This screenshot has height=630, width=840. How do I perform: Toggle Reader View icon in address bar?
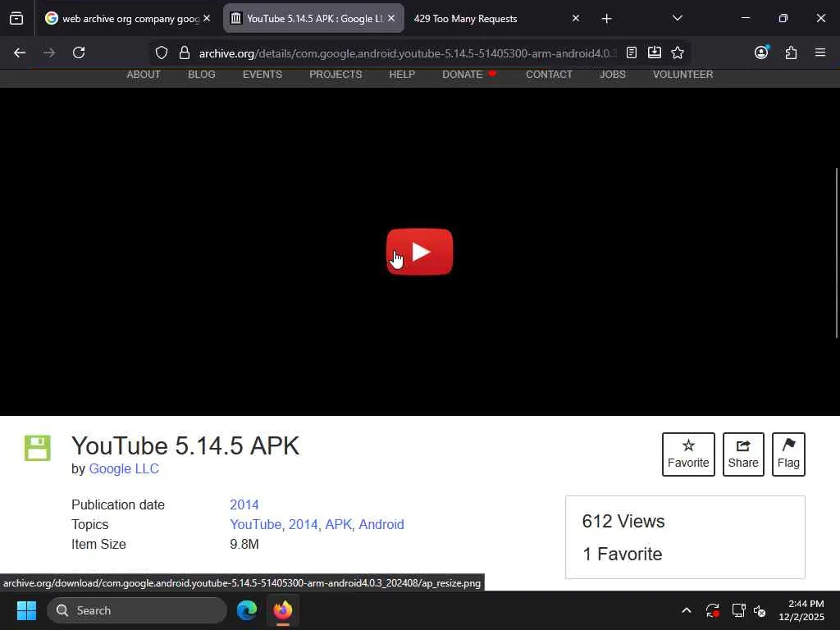click(x=632, y=52)
